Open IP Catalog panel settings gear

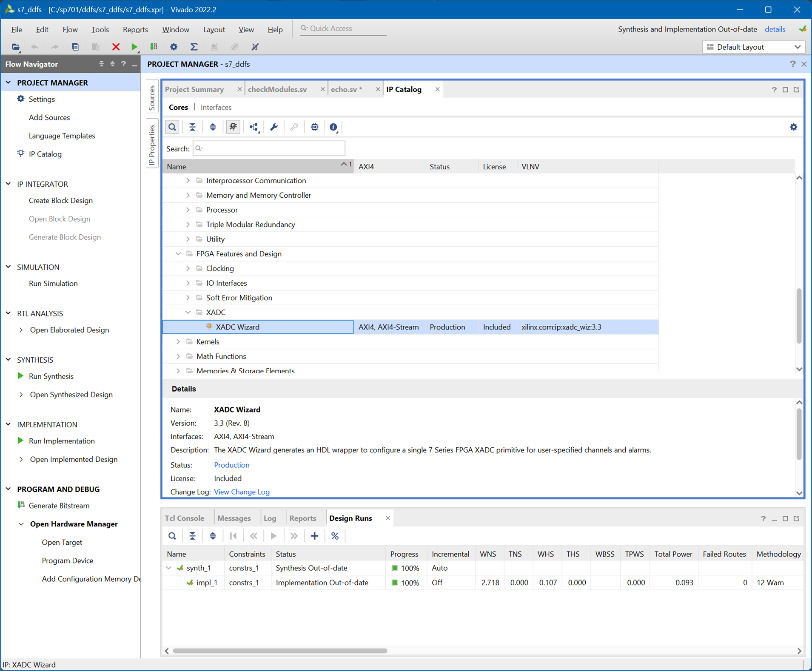click(x=793, y=127)
